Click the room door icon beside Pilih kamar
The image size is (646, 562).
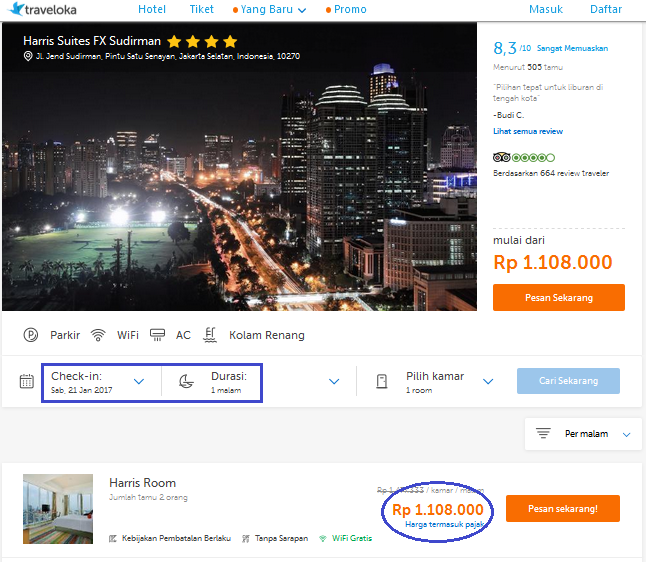click(x=382, y=381)
